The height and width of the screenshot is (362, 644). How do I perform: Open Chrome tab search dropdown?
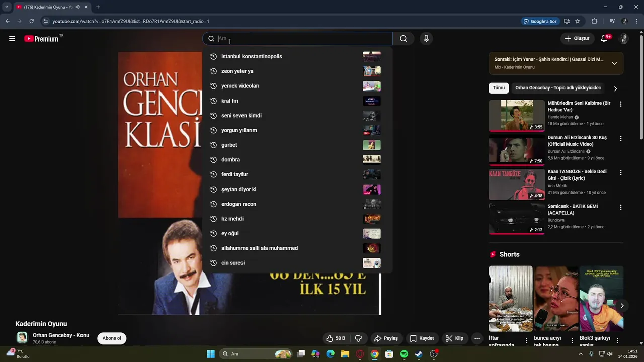[7, 7]
